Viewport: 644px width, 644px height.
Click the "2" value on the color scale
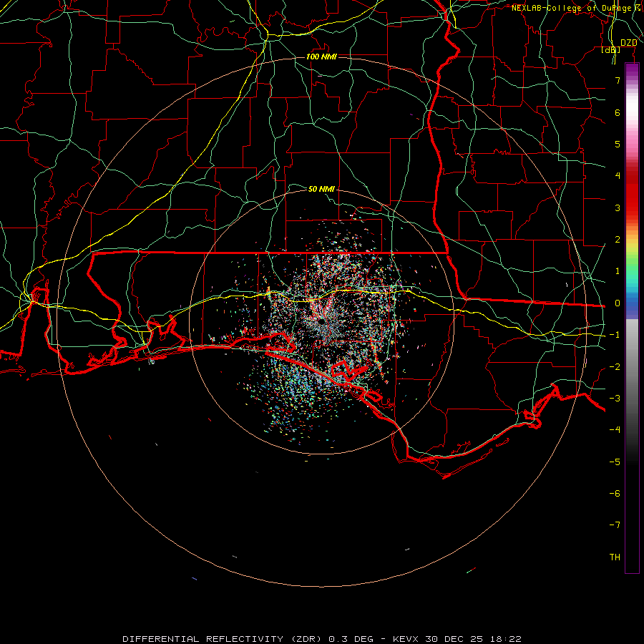coord(618,240)
